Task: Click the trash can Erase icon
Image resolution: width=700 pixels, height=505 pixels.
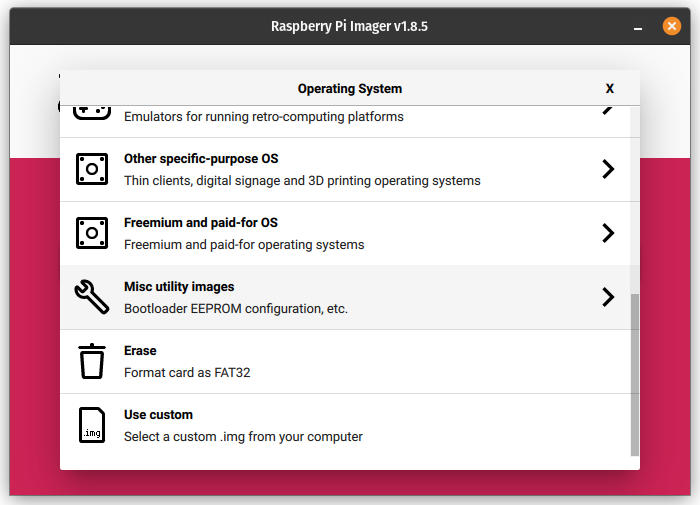Action: pyautogui.click(x=92, y=361)
